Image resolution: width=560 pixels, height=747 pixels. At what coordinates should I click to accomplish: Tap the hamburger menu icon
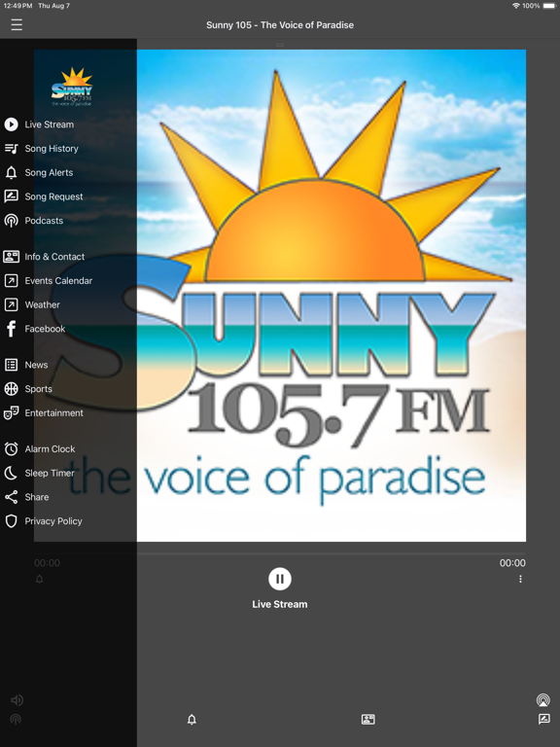pyautogui.click(x=17, y=24)
